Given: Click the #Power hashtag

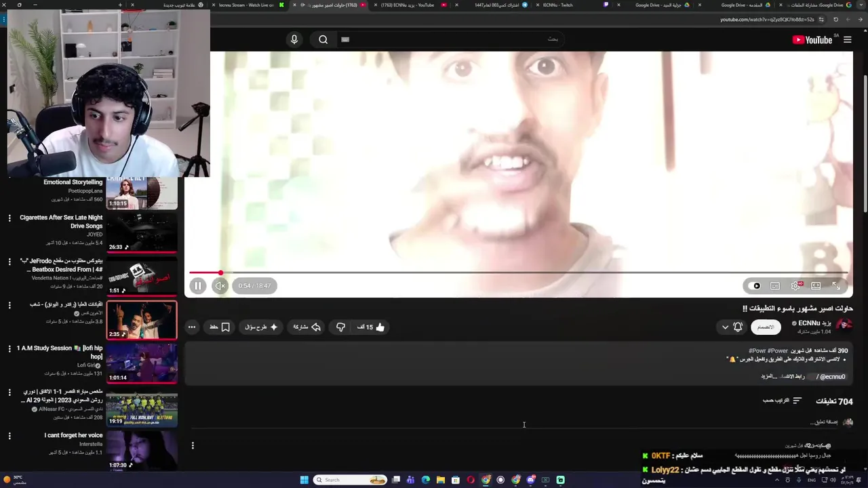Looking at the screenshot, I should (x=778, y=350).
